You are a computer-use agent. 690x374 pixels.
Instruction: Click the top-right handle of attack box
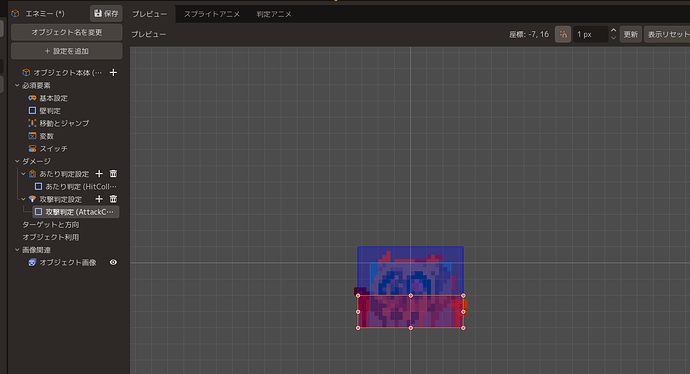pos(463,296)
